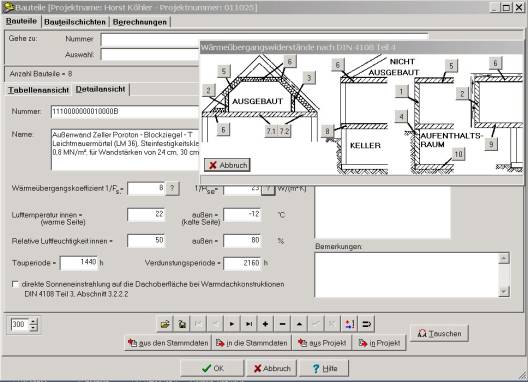The image size is (528, 382).
Task: Click the double arrow icon at toolbar end
Action: pyautogui.click(x=366, y=324)
